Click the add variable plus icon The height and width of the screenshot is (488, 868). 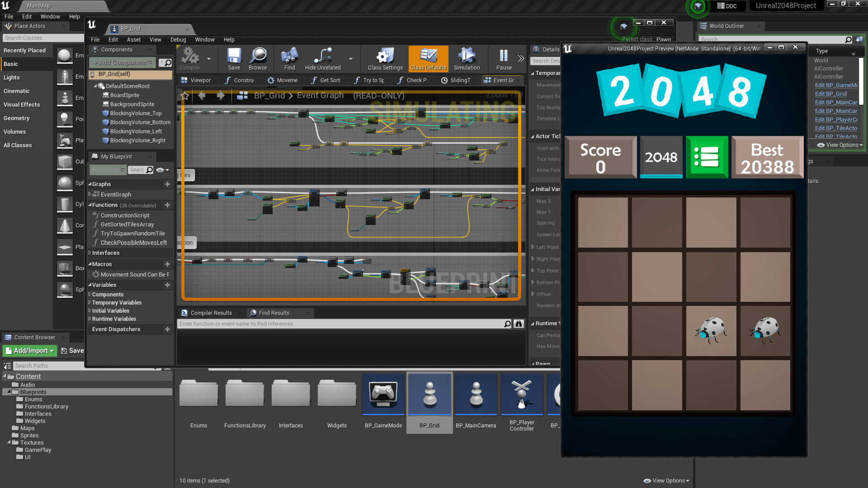tap(167, 285)
